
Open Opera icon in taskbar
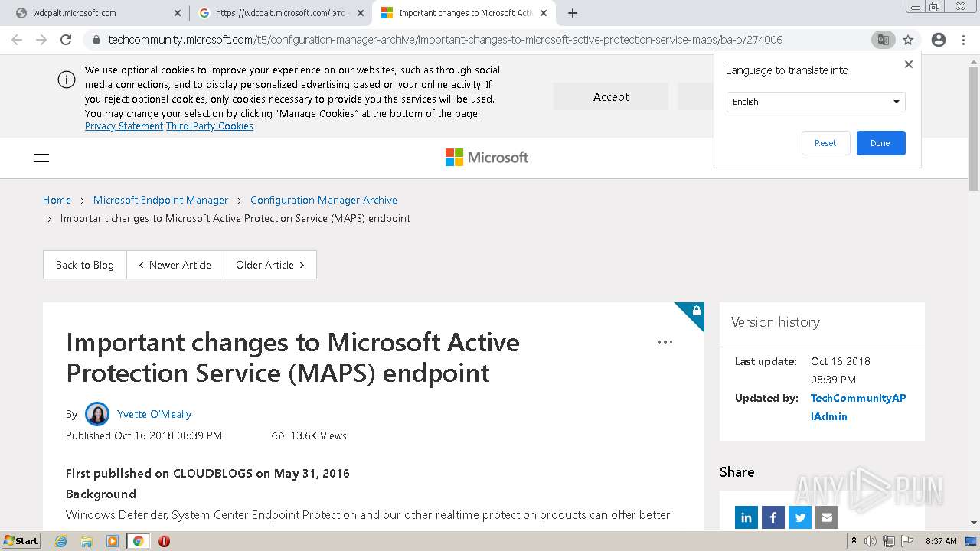[164, 541]
